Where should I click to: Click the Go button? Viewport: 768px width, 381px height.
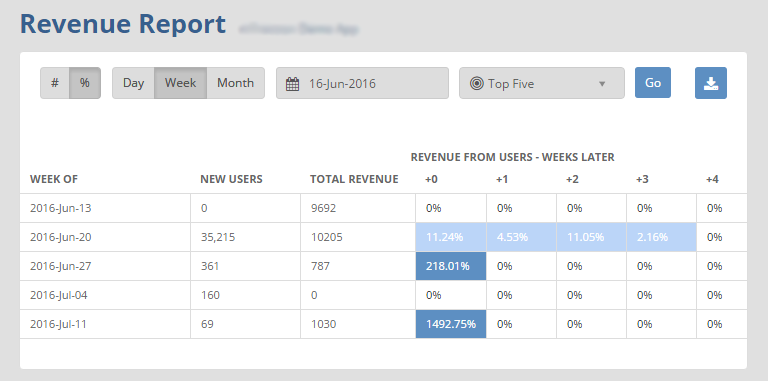[x=653, y=83]
